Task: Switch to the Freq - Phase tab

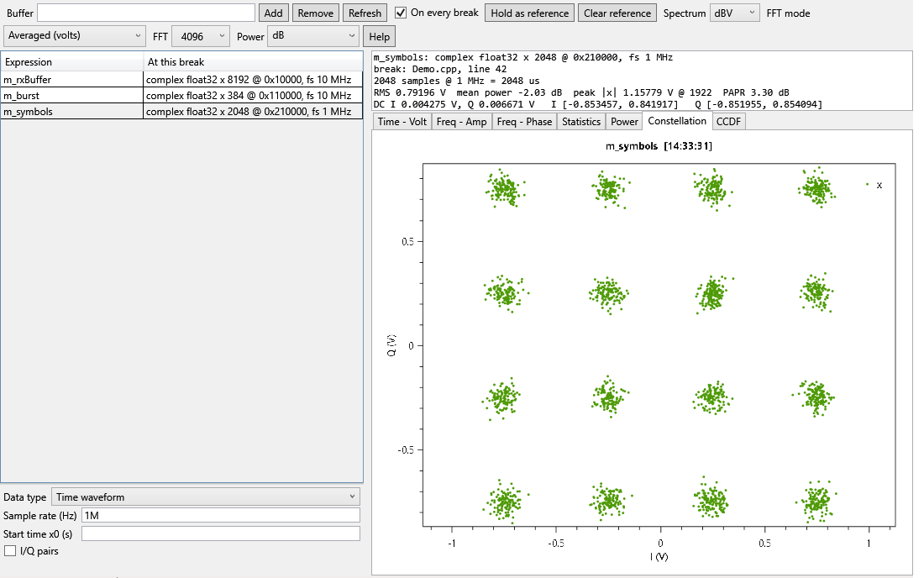Action: tap(524, 121)
